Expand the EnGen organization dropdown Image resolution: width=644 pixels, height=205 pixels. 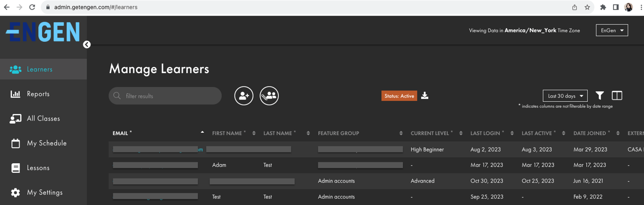612,30
